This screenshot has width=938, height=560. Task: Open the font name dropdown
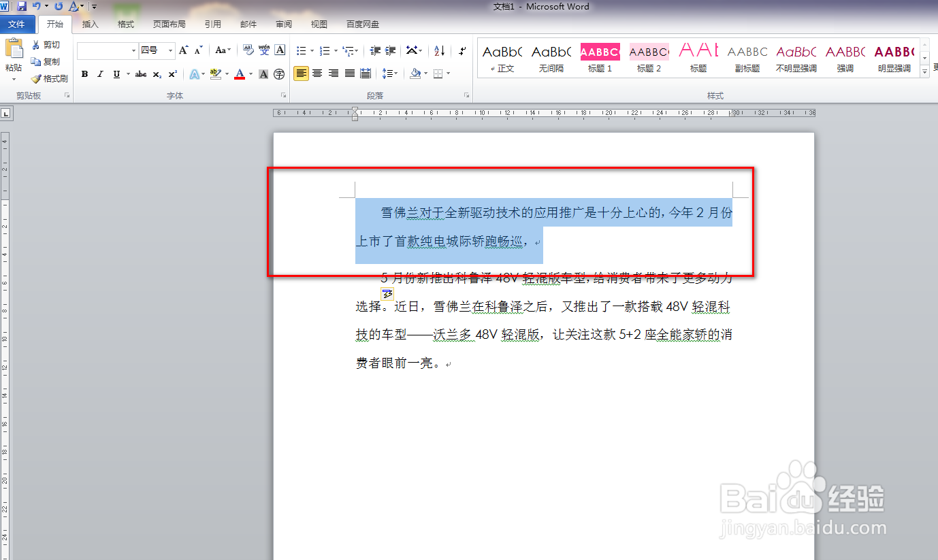pos(133,50)
